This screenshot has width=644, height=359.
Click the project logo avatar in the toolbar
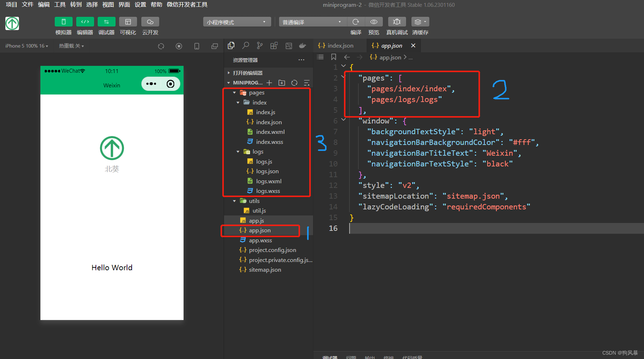coord(12,24)
